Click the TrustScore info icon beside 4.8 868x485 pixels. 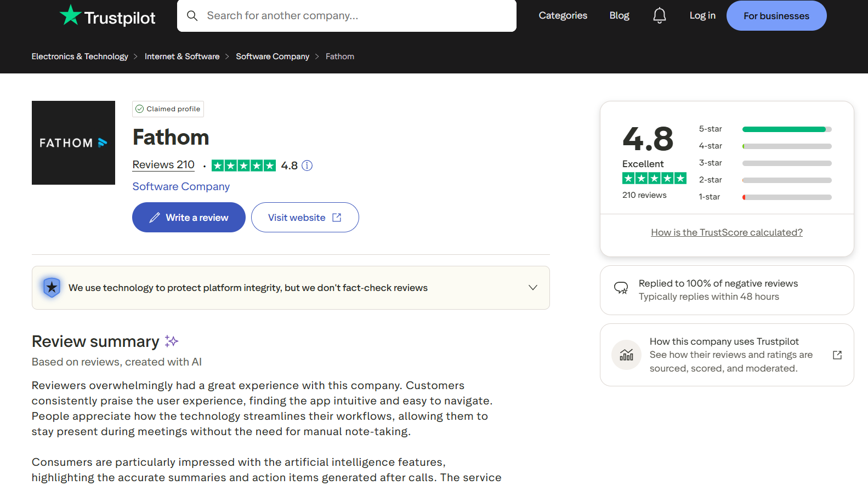307,166
